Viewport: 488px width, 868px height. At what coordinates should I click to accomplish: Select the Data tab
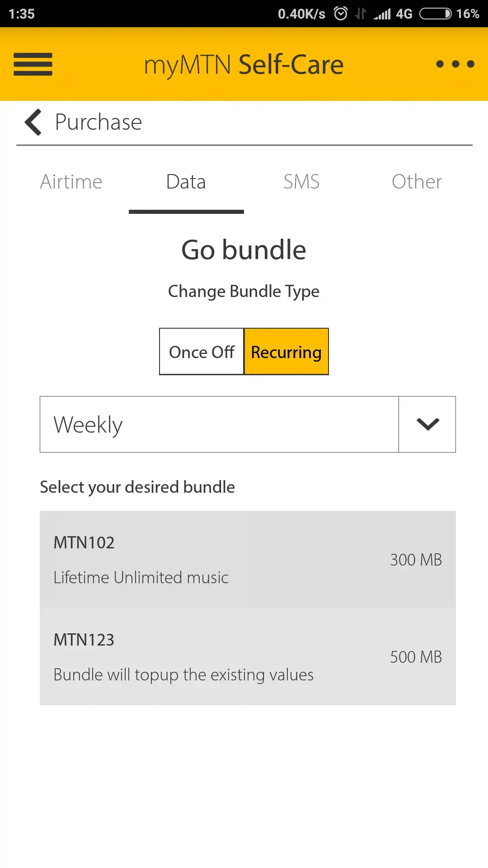186,182
